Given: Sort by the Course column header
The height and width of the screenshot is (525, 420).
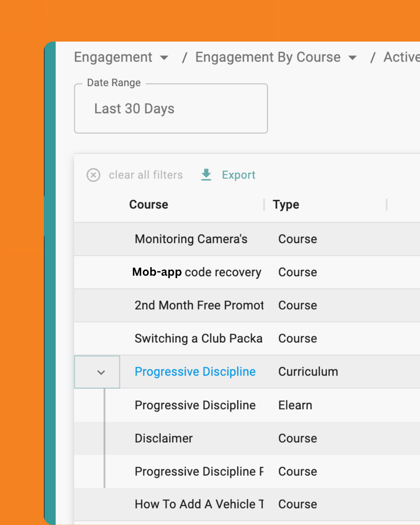Looking at the screenshot, I should (x=149, y=205).
